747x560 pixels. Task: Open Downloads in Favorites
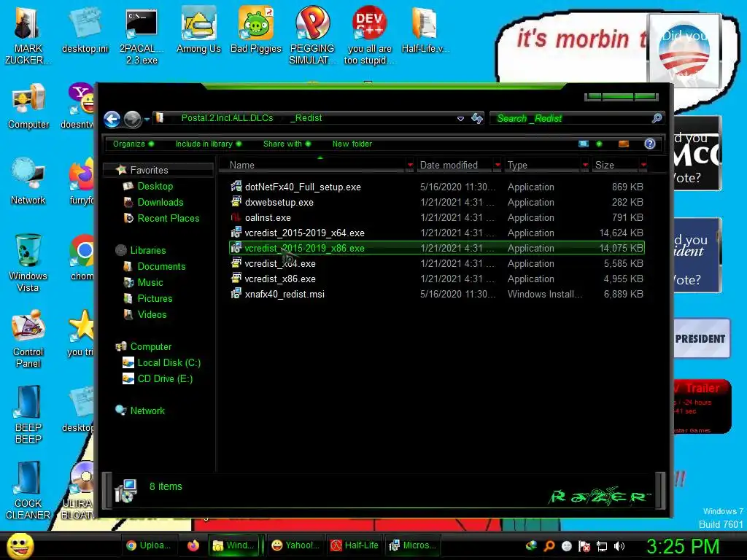pyautogui.click(x=160, y=203)
